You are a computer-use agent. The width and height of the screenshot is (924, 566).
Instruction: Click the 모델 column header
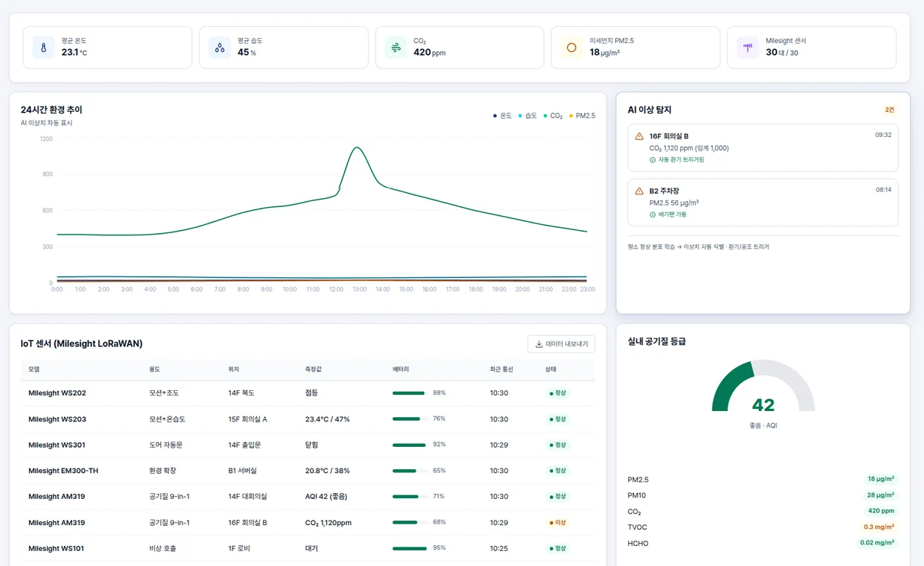pos(34,369)
